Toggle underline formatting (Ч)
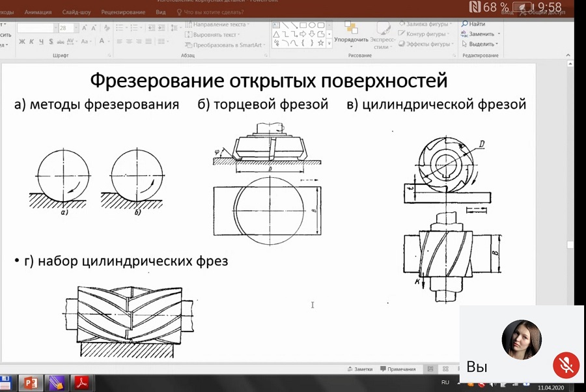The image size is (586, 392). click(41, 42)
